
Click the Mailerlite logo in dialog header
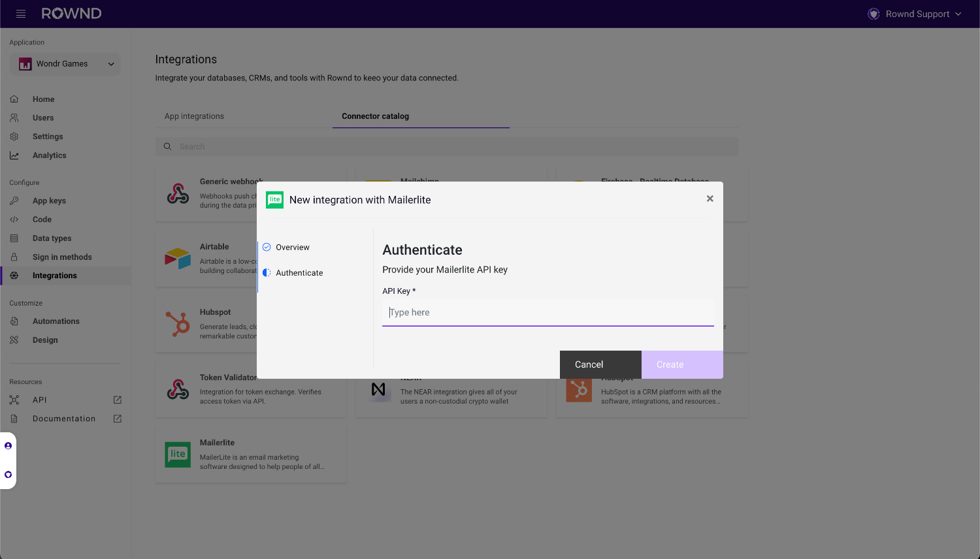275,200
